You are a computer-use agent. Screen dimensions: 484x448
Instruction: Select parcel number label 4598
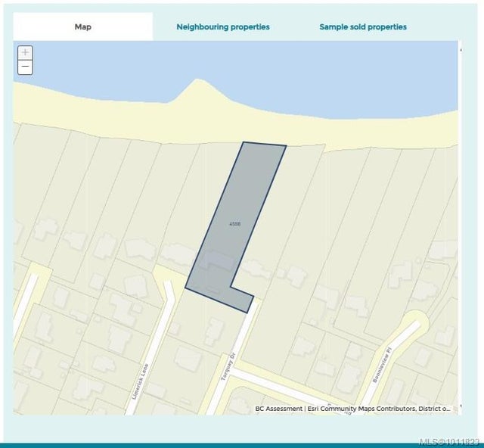(234, 224)
